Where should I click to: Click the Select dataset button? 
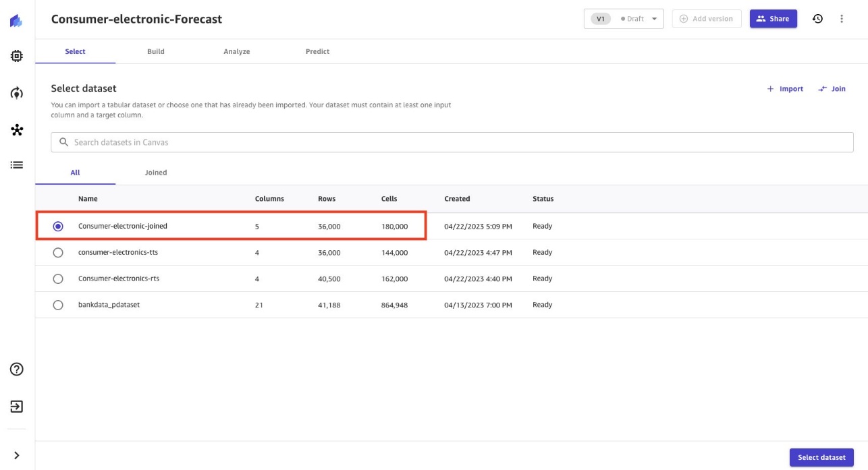pyautogui.click(x=821, y=457)
